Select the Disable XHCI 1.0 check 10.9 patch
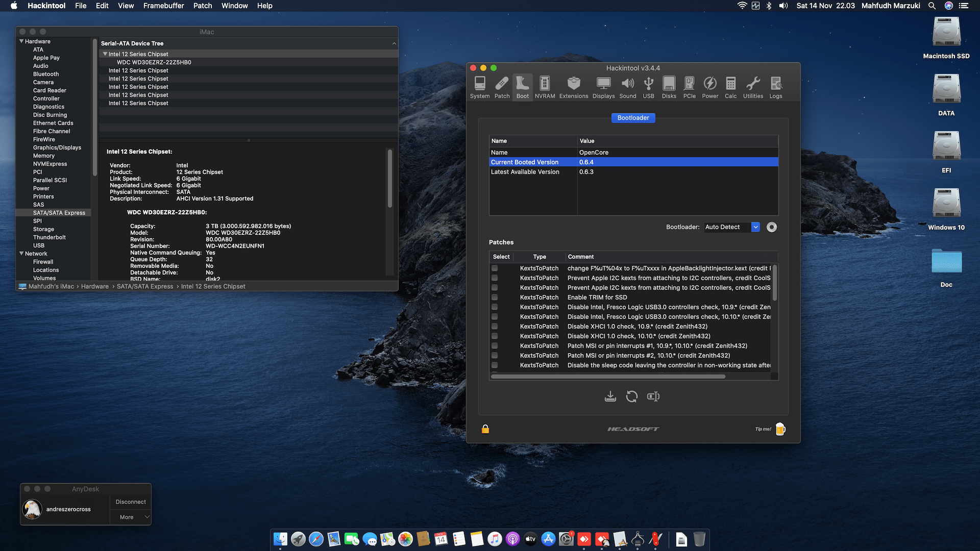 494,326
